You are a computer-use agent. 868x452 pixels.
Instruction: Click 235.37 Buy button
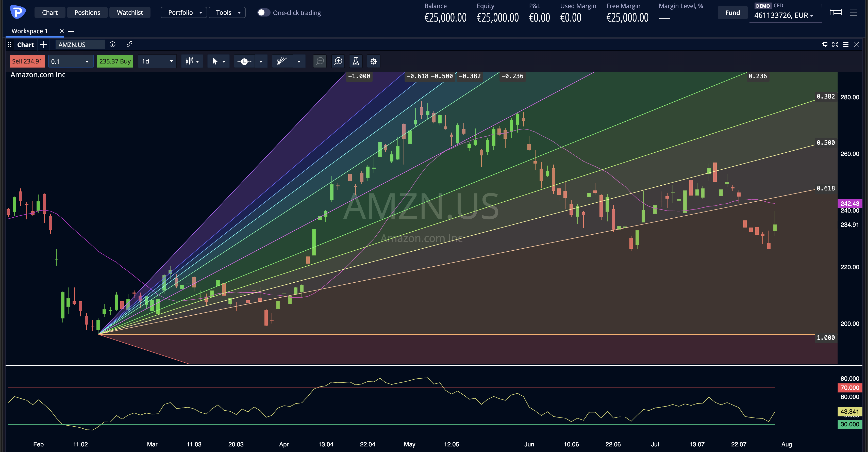115,61
